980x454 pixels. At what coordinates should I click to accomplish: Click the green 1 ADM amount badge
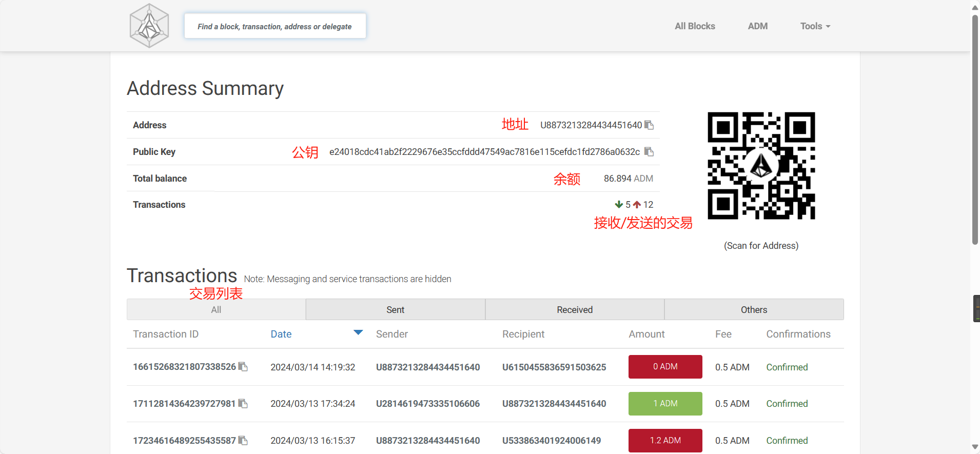[665, 404]
